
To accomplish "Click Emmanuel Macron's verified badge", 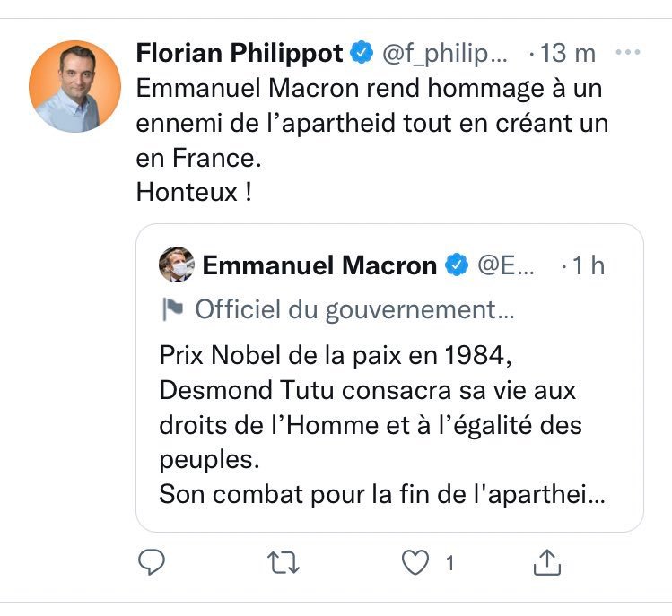I will point(457,265).
